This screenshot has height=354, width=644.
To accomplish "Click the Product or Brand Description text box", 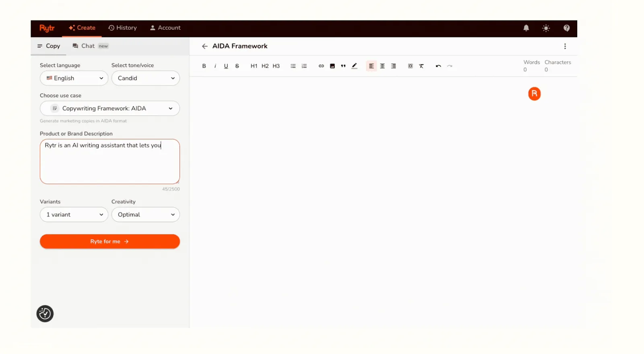I will tap(110, 161).
